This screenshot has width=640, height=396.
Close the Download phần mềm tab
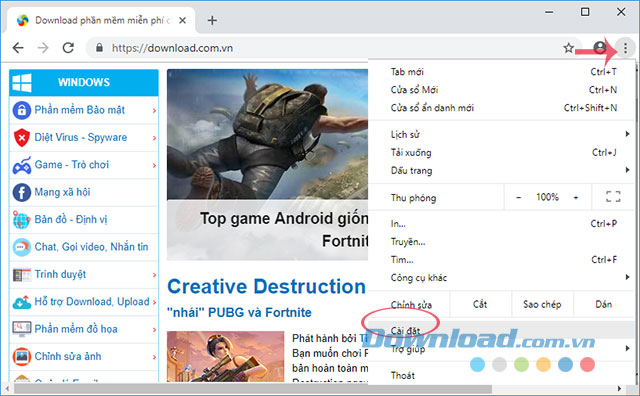[x=182, y=20]
